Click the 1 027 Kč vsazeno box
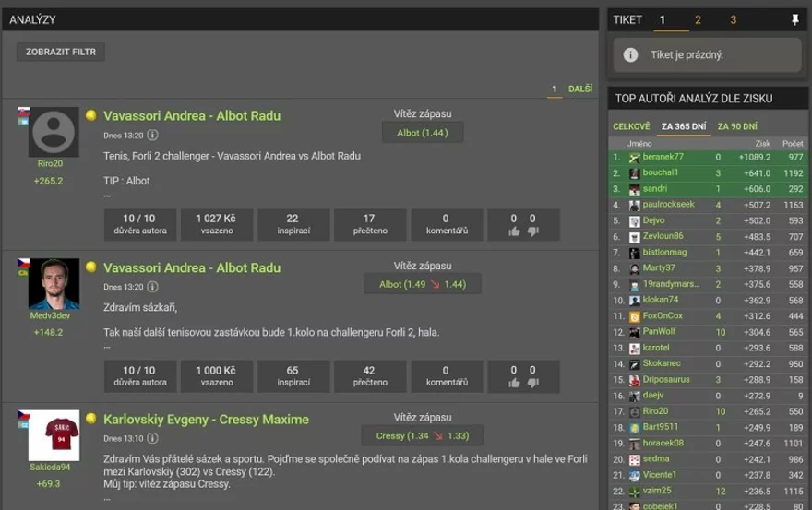 217,225
